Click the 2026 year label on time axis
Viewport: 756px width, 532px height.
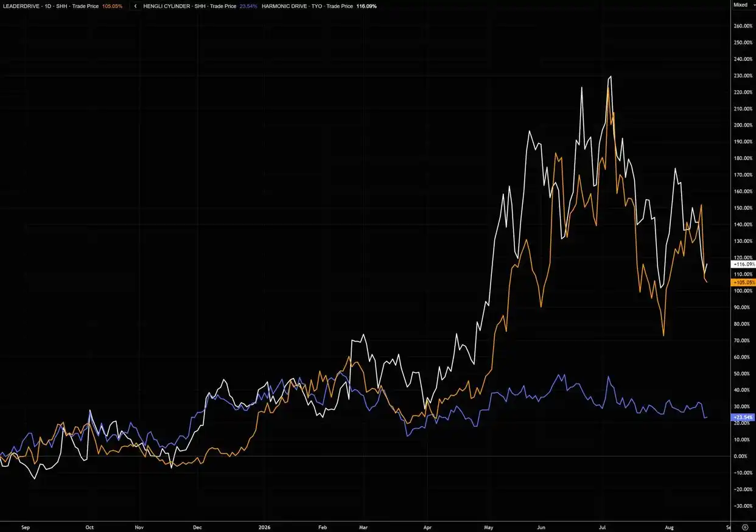(x=264, y=527)
